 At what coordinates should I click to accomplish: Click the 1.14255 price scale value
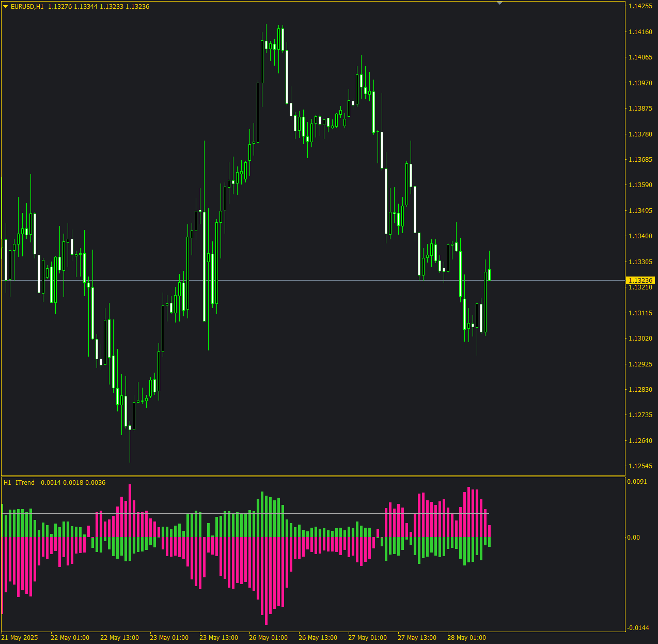coord(640,6)
